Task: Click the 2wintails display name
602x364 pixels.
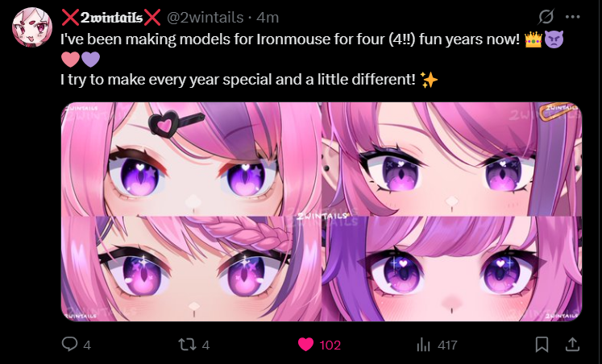Action: pyautogui.click(x=111, y=18)
